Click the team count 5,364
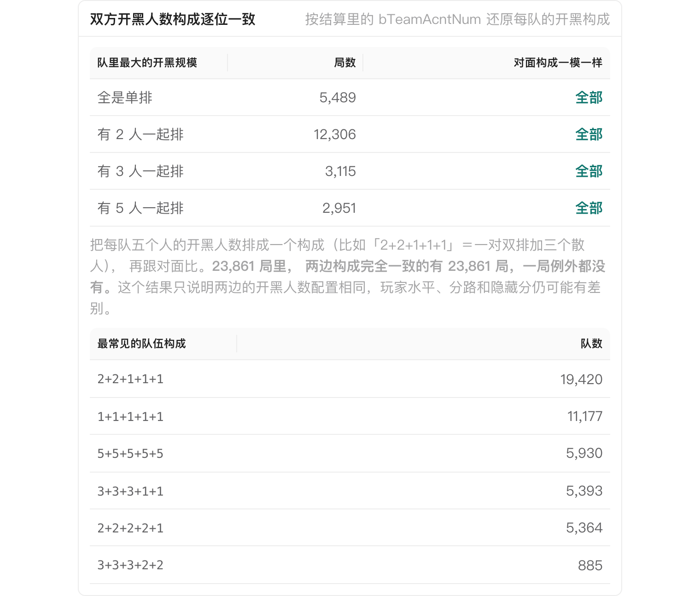The image size is (700, 596). 584,528
